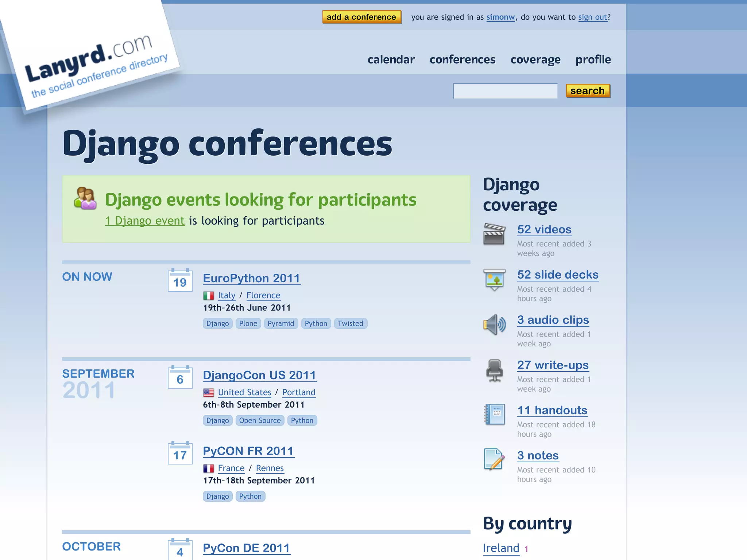Click the videos clapperboard icon
Screen dimensions: 747x560
494,234
